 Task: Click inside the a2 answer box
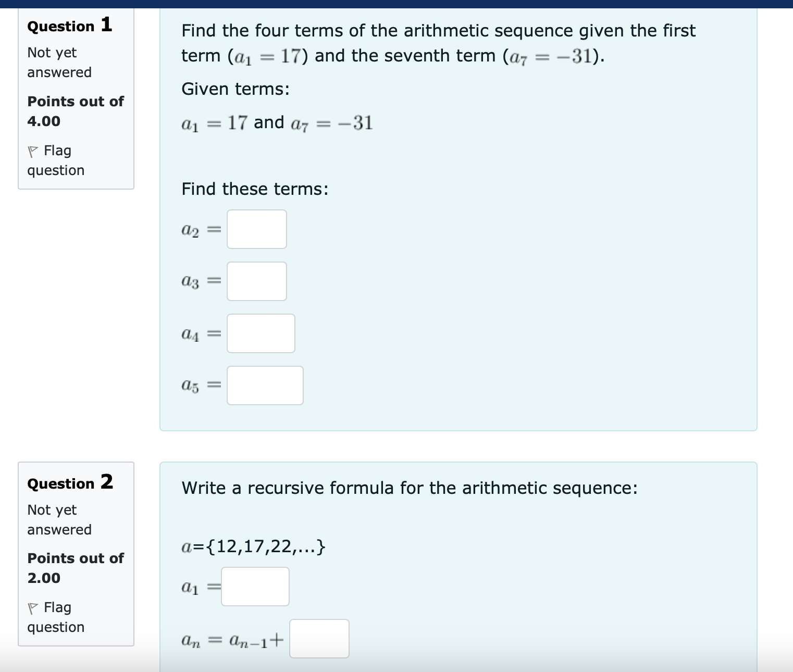pyautogui.click(x=256, y=229)
